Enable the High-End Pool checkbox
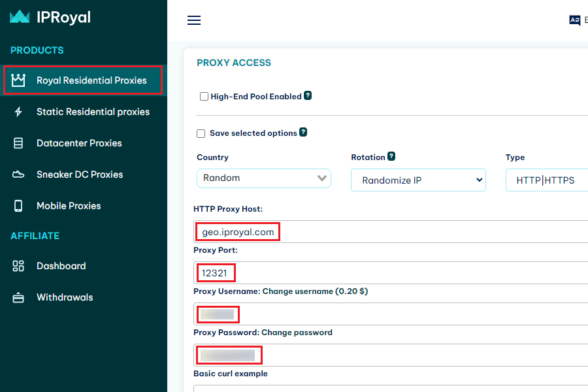Screen dimensions: 588x392 tap(204, 97)
